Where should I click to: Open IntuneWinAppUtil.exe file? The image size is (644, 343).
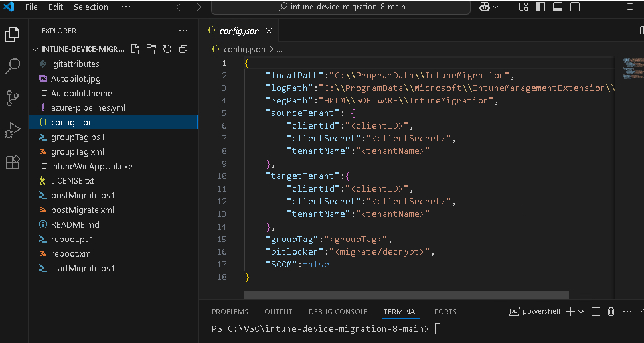92,166
